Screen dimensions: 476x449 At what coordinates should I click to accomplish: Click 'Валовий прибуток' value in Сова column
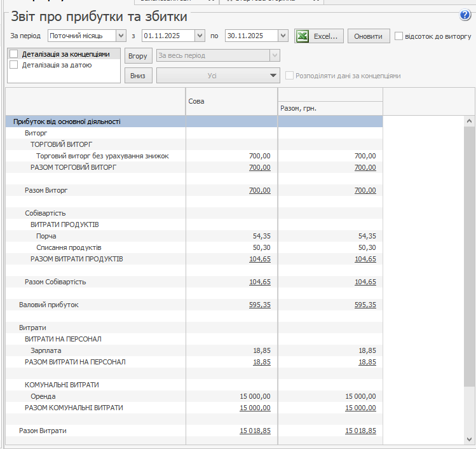(x=259, y=305)
